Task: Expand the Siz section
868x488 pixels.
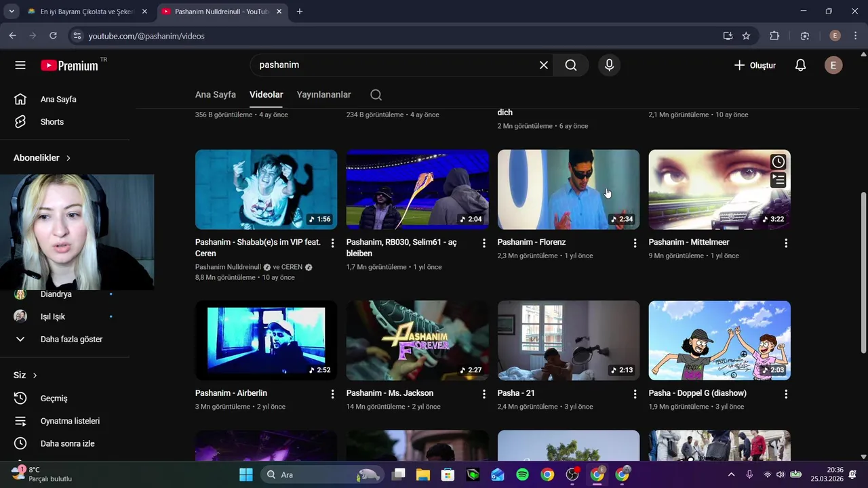Action: click(25, 375)
